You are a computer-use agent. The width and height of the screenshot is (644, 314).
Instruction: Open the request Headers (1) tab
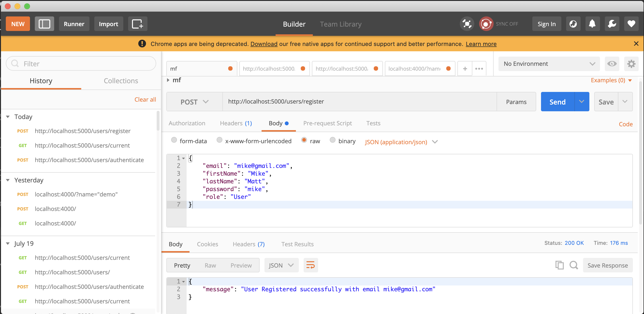coord(236,123)
